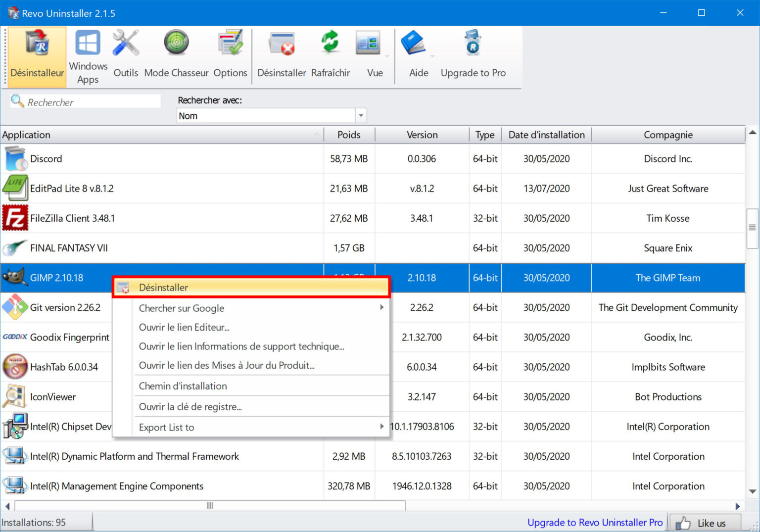Click the search magnifier icon
The image size is (760, 532).
click(18, 101)
